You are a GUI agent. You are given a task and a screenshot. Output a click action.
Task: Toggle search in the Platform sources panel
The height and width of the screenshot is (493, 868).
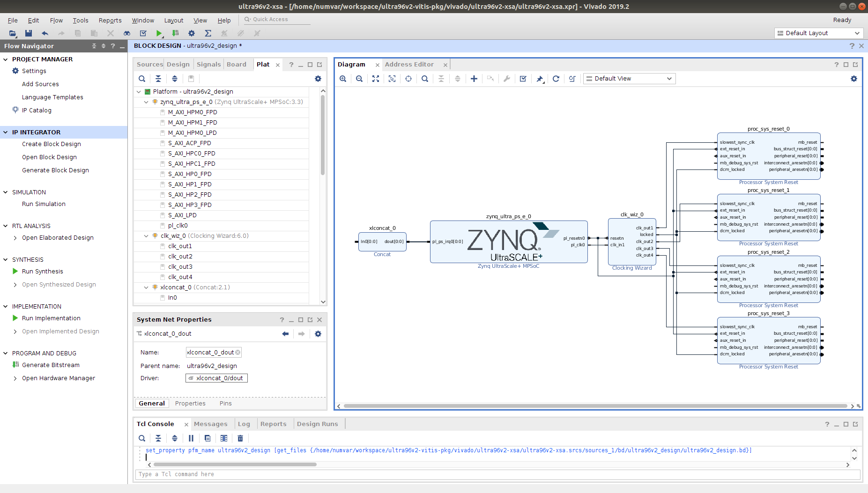pyautogui.click(x=142, y=78)
